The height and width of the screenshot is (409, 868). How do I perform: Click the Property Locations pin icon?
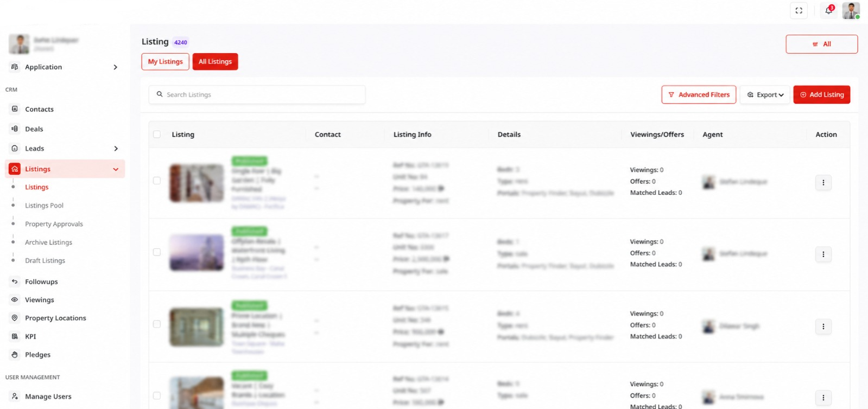coord(15,318)
